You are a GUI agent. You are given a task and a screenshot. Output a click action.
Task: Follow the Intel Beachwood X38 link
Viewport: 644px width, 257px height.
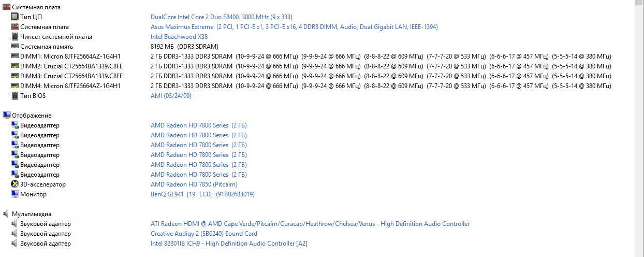179,37
